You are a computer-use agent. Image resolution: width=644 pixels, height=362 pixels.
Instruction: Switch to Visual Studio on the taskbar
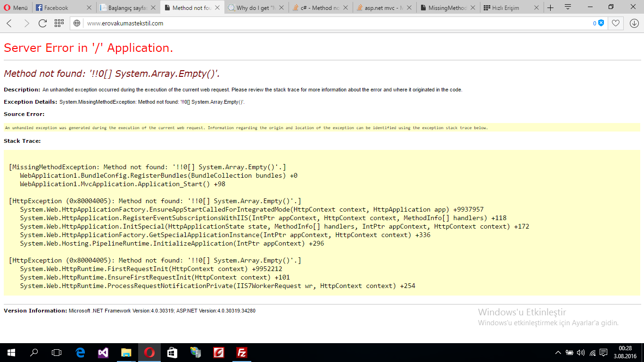103,353
